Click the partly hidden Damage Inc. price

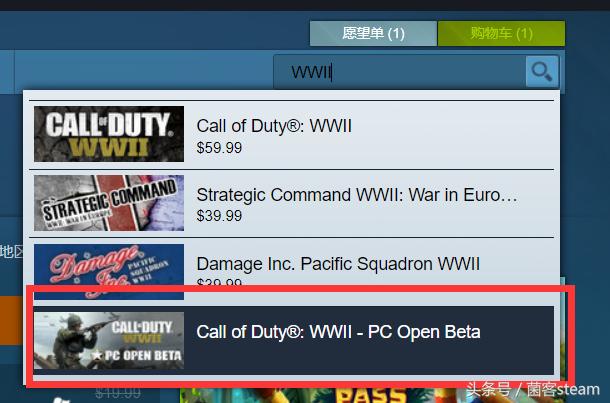(219, 282)
